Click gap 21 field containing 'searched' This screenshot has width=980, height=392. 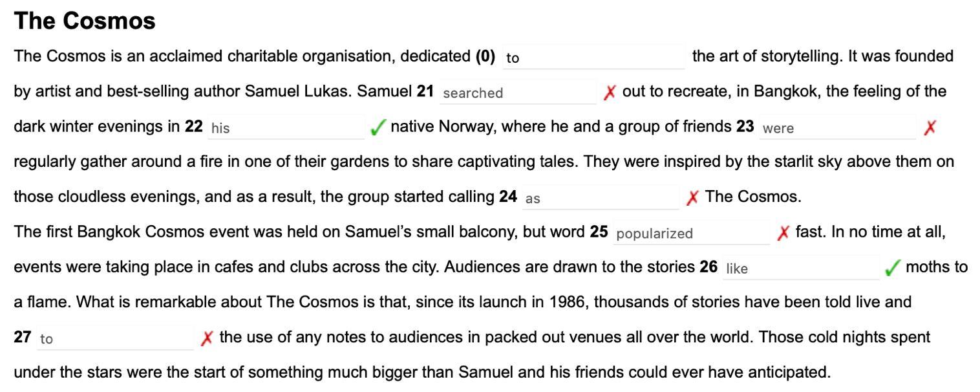coord(517,93)
